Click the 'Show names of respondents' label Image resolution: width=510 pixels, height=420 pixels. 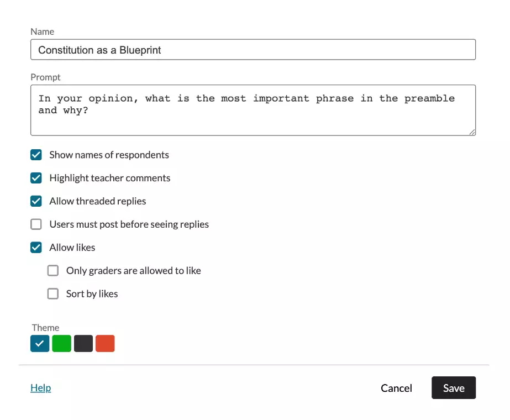109,155
